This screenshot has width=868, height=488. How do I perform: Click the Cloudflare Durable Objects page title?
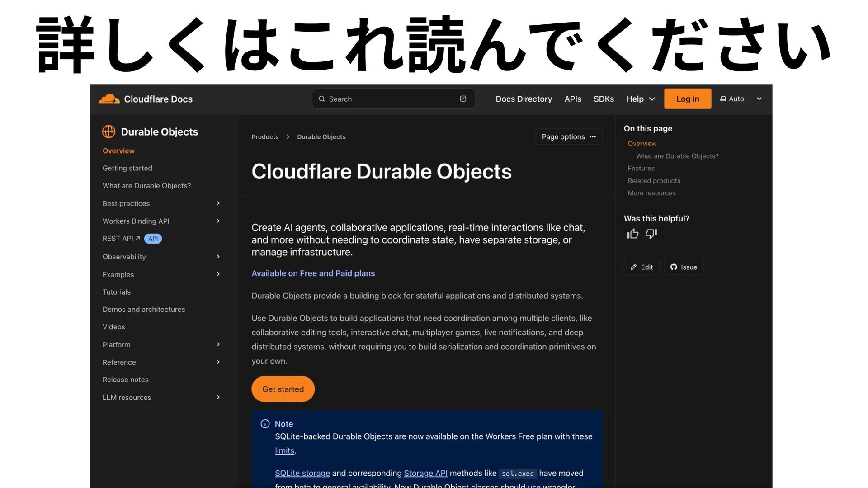(x=382, y=172)
